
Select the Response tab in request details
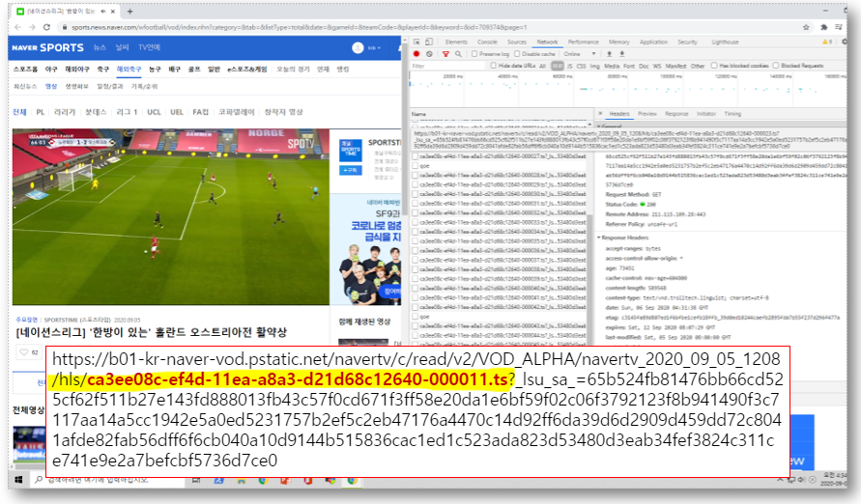[676, 114]
